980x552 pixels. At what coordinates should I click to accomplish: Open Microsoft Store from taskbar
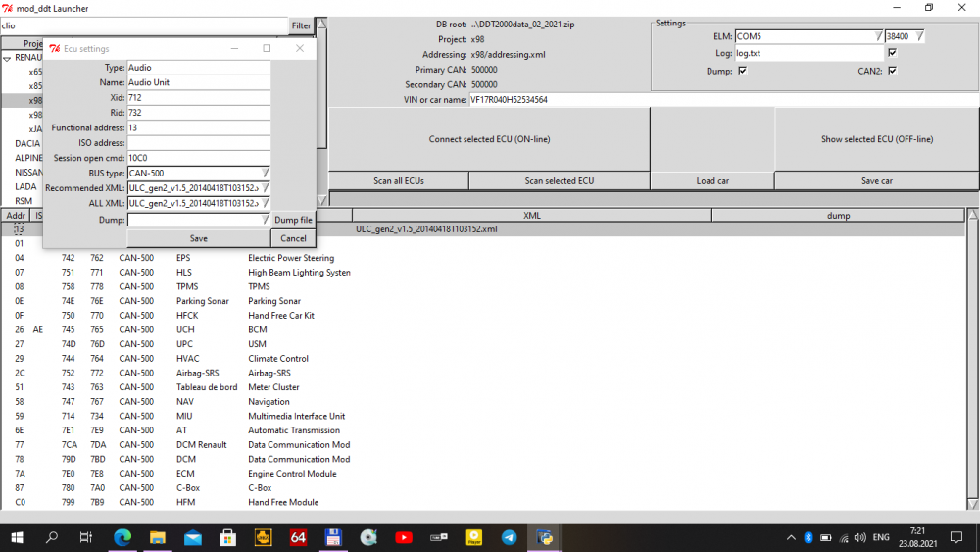[227, 537]
